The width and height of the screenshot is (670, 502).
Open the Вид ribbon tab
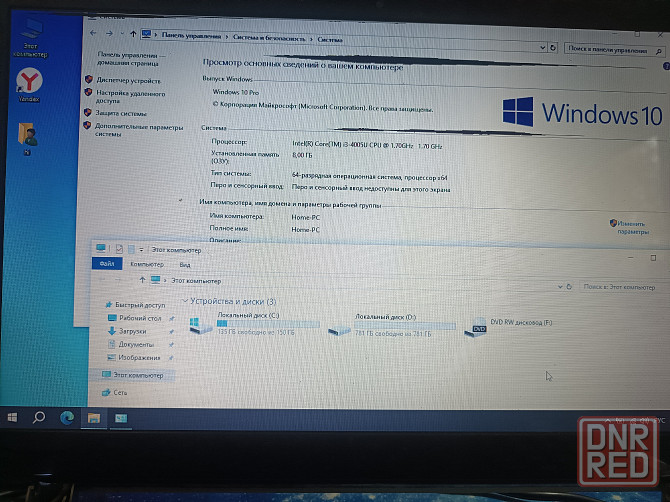pyautogui.click(x=185, y=264)
